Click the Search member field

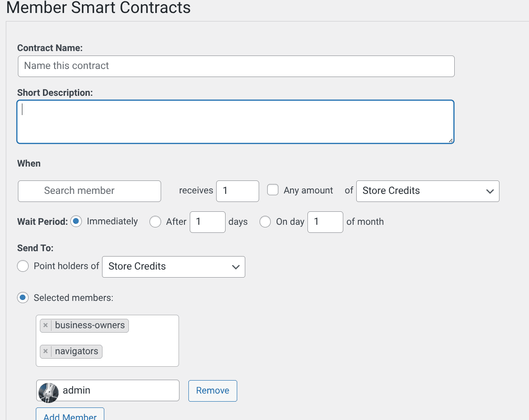(90, 191)
